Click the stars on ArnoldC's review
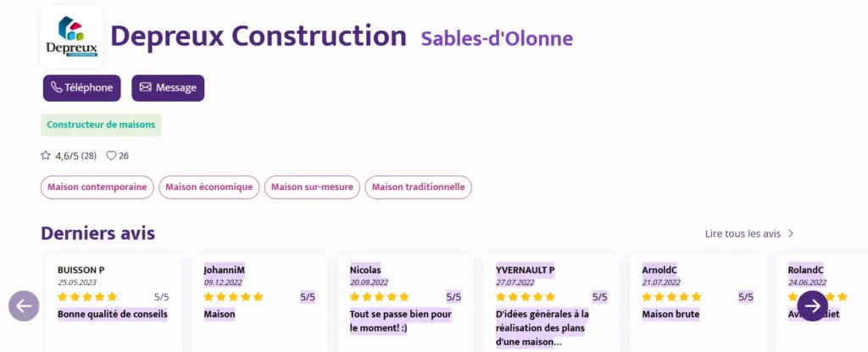The image size is (868, 352). 671,297
